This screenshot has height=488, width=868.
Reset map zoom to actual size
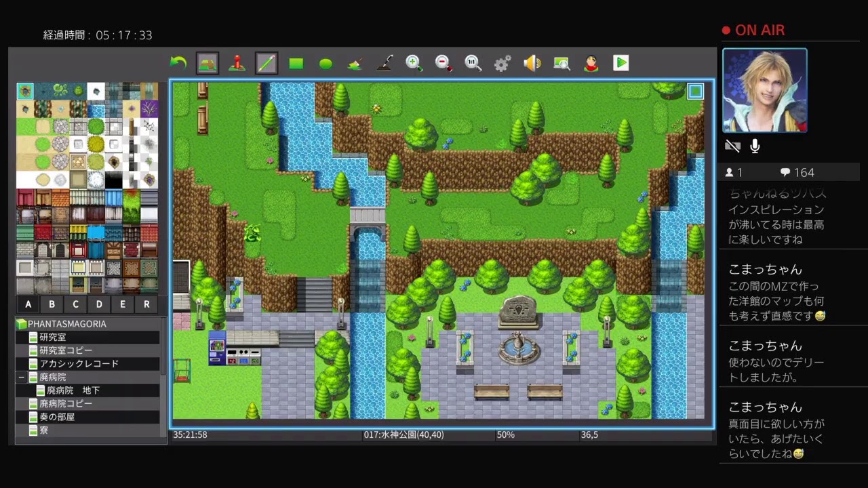click(473, 63)
